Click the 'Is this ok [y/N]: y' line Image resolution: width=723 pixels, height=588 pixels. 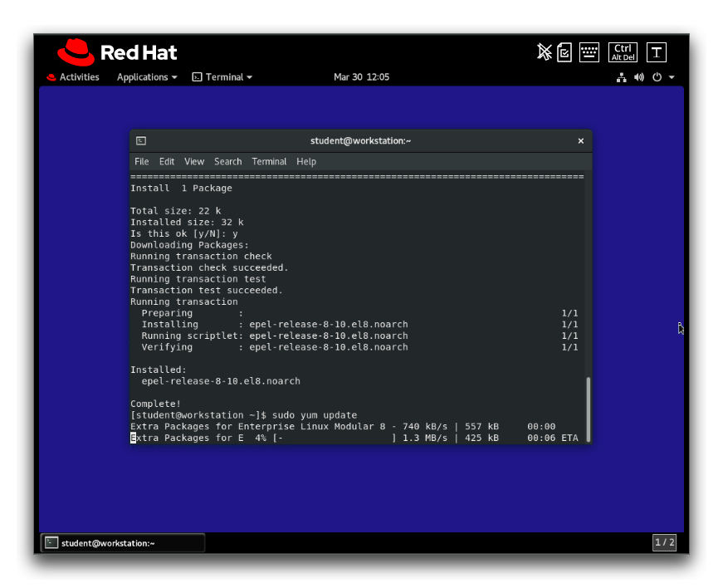[x=184, y=234]
